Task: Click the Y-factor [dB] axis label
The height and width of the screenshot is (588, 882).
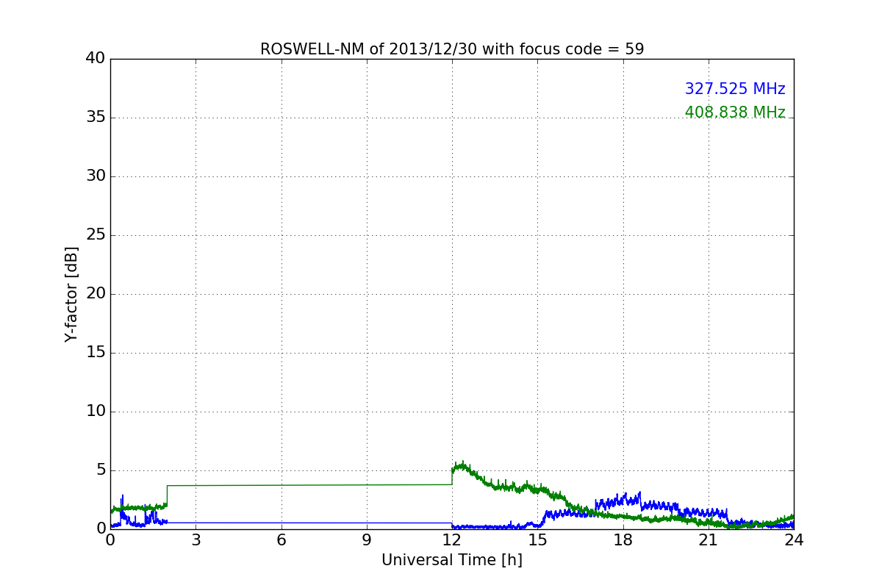Action: pyautogui.click(x=71, y=294)
